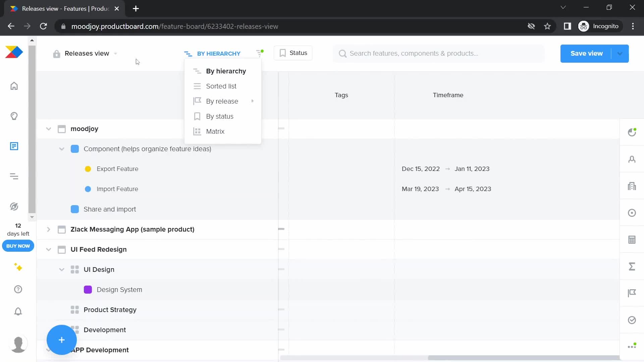
Task: Click the sparkle what's new icon
Action: 18,267
